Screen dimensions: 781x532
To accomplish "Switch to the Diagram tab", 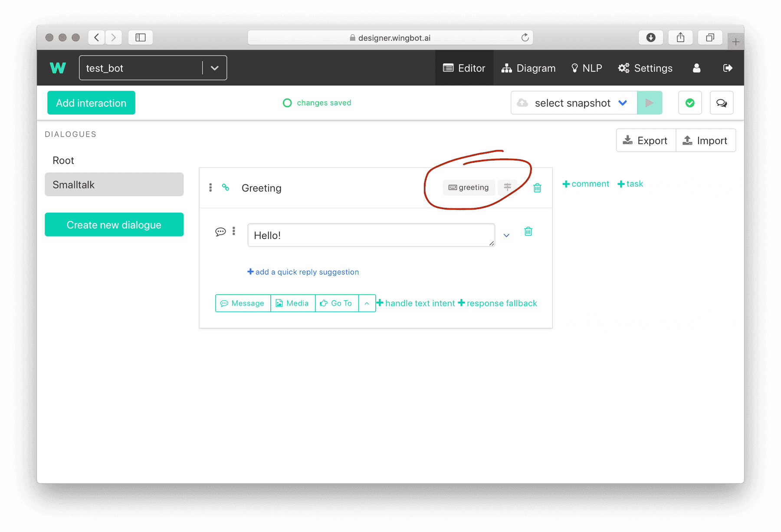I will 528,68.
